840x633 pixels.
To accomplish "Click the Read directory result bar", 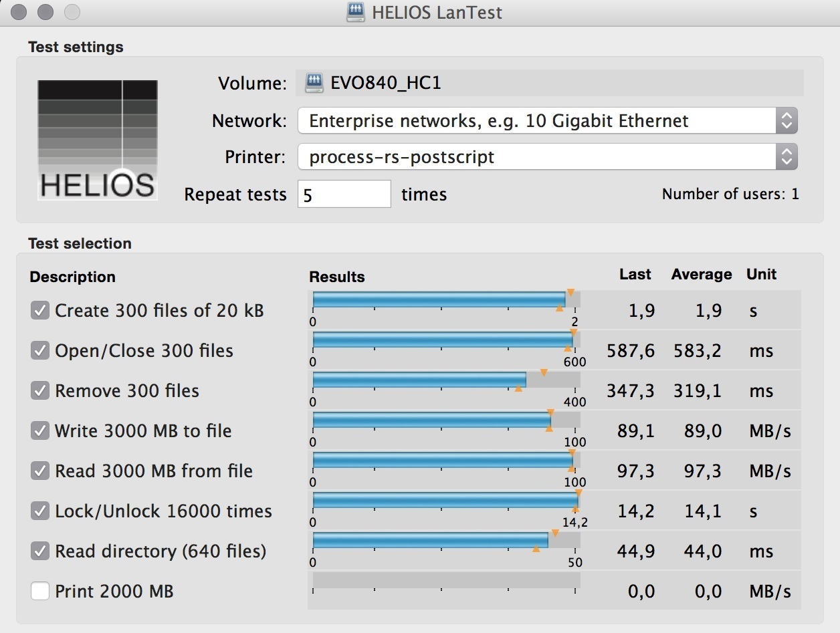I will pyautogui.click(x=447, y=540).
